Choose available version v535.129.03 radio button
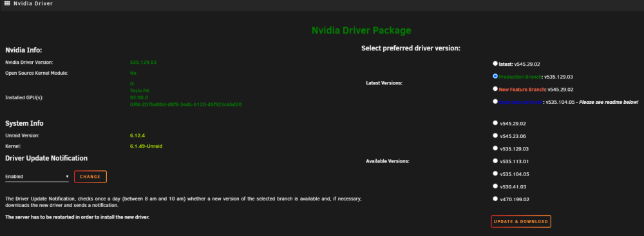Screen dimensions: 644x236 [x=495, y=148]
